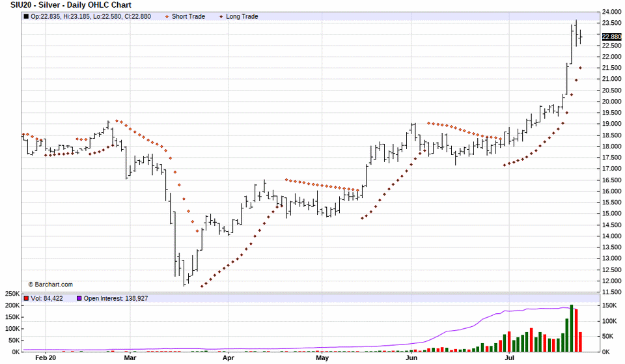Viewport: 625px width, 364px height.
Task: Click the 11.500 price axis label
Action: click(612, 292)
